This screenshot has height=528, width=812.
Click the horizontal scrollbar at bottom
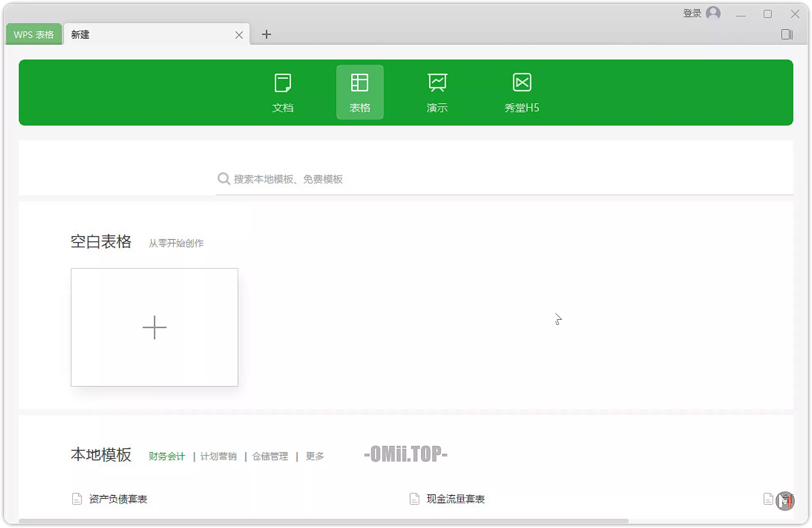click(x=323, y=521)
